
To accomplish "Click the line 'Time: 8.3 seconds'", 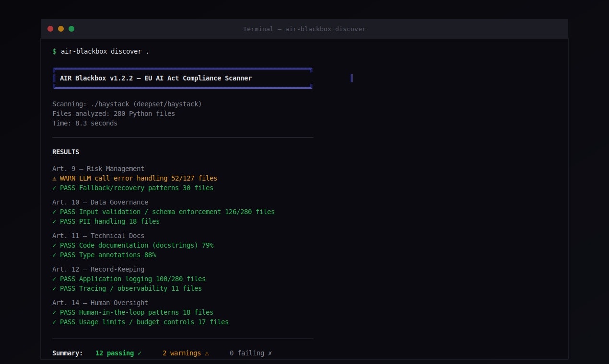I will (85, 123).
